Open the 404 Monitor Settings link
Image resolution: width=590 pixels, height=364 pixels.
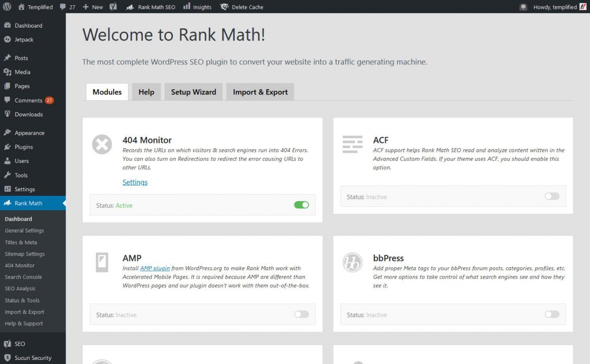point(135,183)
